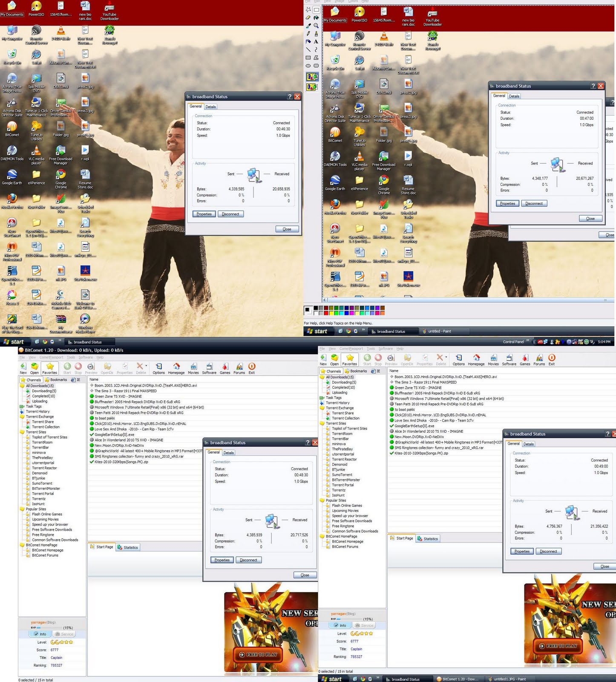This screenshot has width=616, height=682.
Task: Choose the Eraser tool in Paint's toolbox
Action: (308, 17)
